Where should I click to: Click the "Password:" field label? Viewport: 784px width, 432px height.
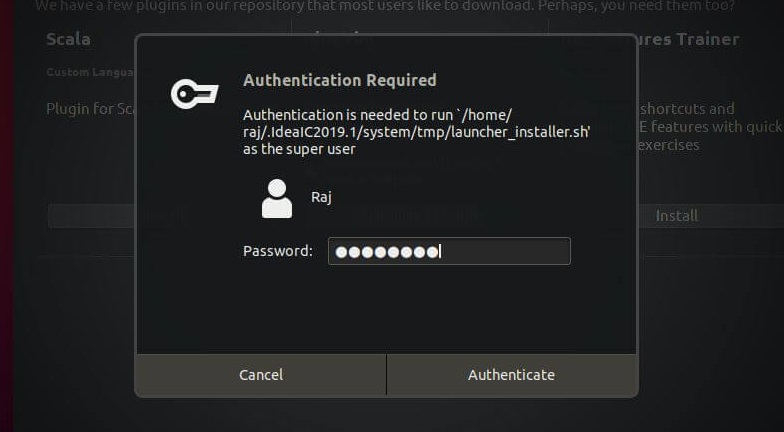278,251
